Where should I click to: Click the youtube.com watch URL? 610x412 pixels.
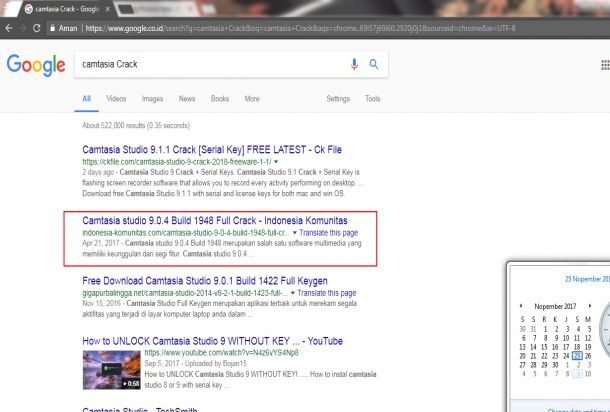pyautogui.click(x=222, y=353)
